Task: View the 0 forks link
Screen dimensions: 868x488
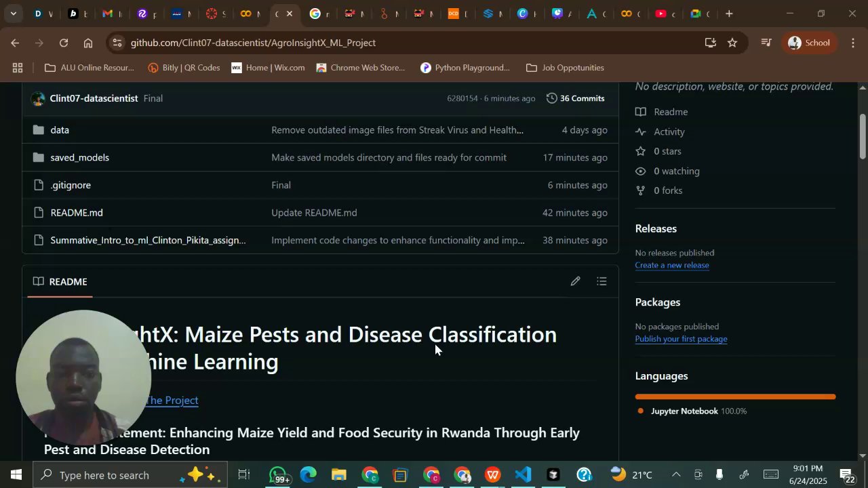Action: pyautogui.click(x=659, y=190)
